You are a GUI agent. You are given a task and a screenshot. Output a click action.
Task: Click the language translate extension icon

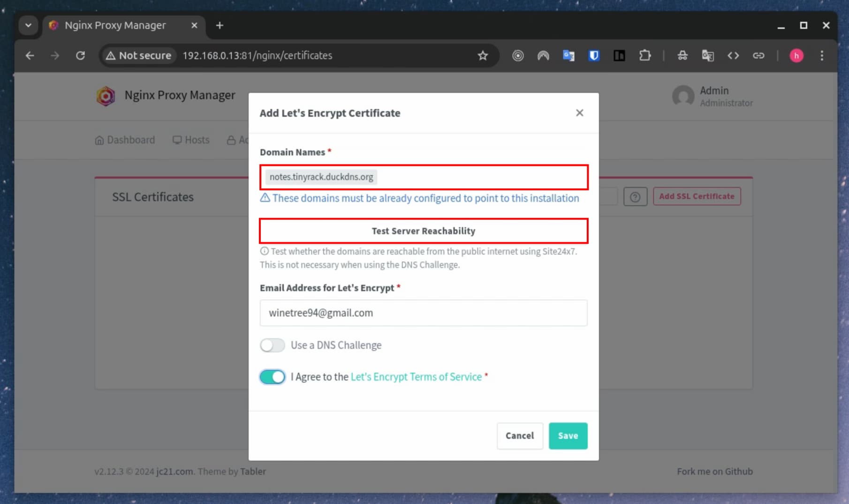(708, 56)
